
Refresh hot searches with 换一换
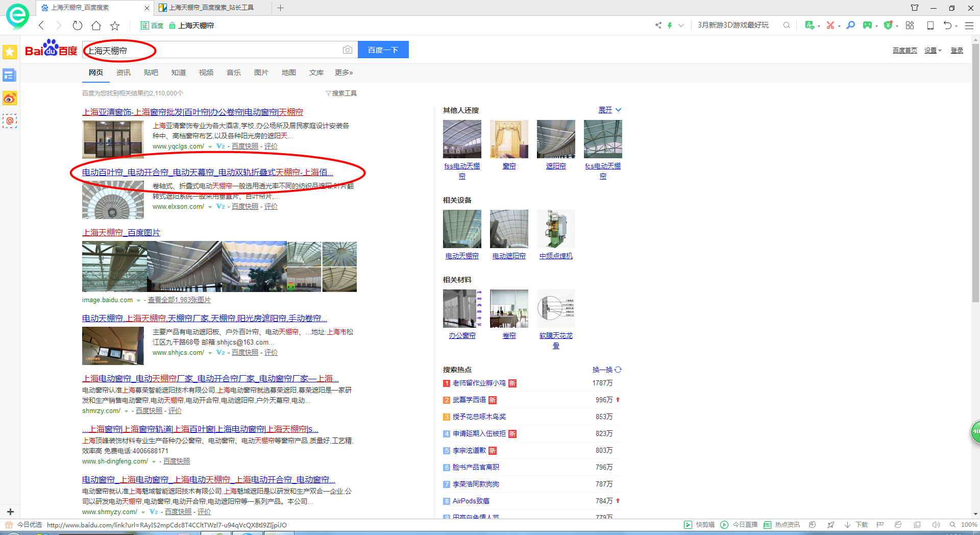607,370
